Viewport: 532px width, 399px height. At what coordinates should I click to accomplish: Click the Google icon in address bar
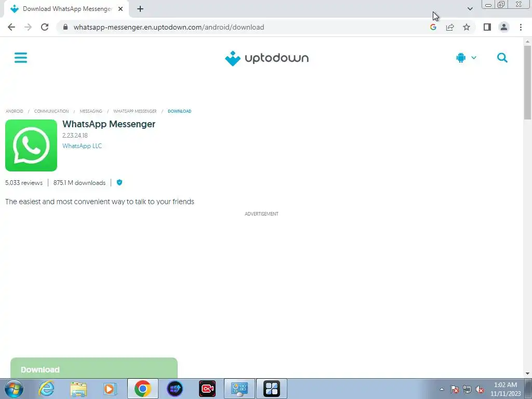pos(433,27)
